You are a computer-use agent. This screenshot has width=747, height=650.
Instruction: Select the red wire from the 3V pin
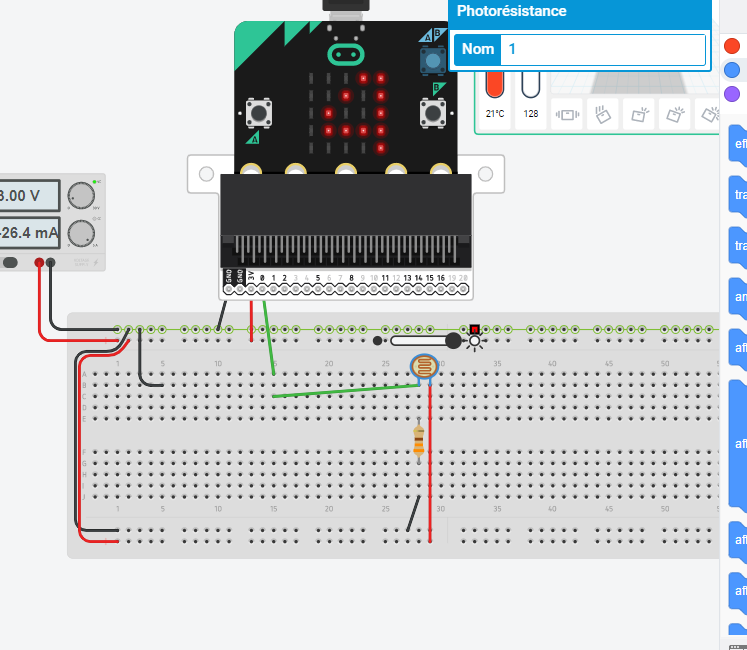(x=252, y=321)
